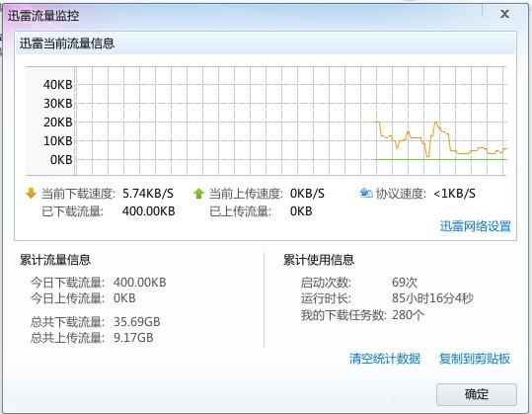Click the blue protocol speed cloud icon

[366, 193]
